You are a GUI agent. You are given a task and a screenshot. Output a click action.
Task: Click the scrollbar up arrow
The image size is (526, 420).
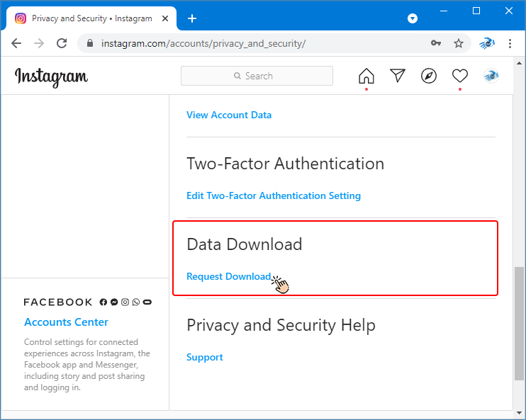click(519, 63)
